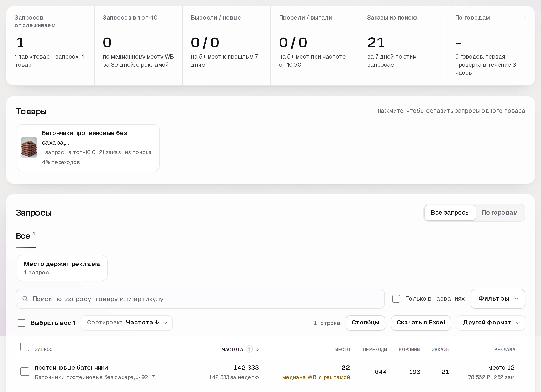Switch to По городам view
541x392 pixels.
point(500,213)
